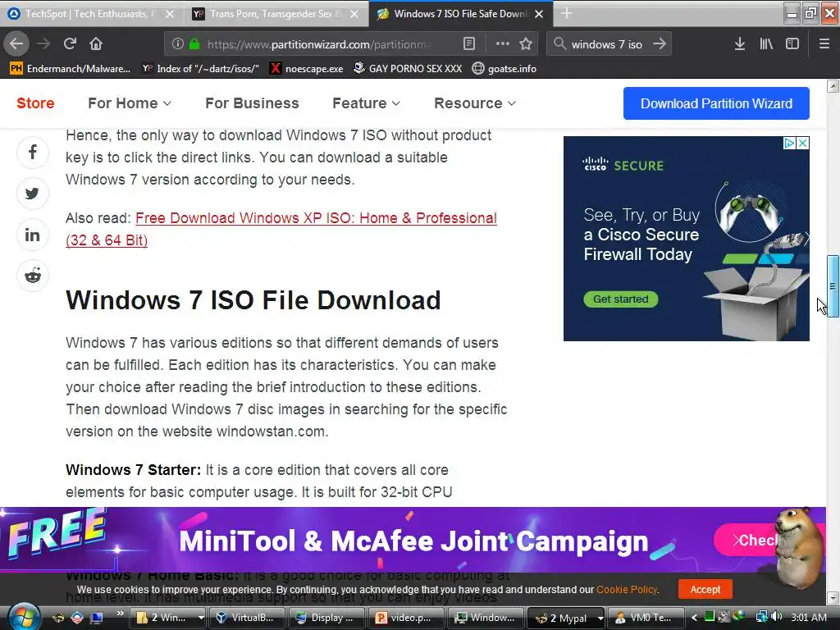Click the page vertical scrollbar thumb
840x630 pixels.
click(833, 286)
